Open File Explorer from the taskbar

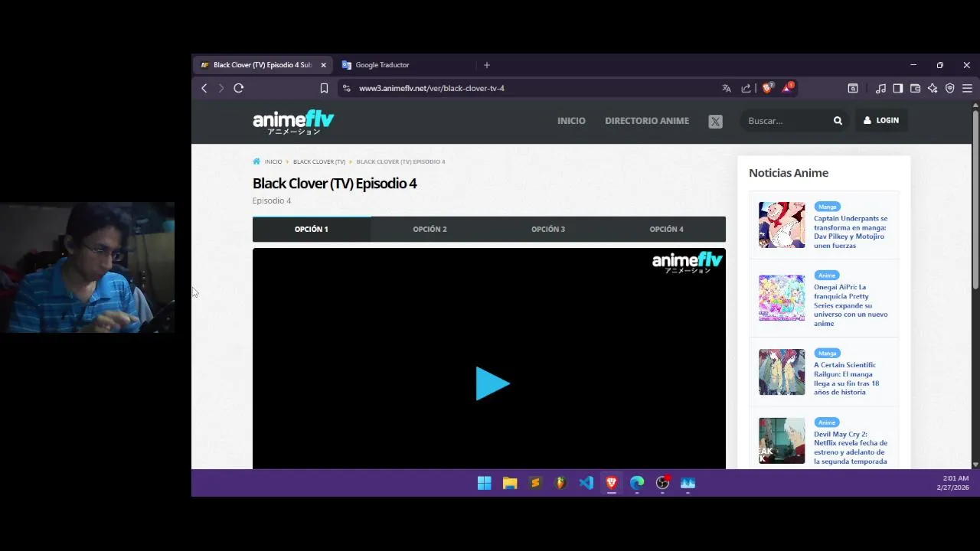point(510,483)
